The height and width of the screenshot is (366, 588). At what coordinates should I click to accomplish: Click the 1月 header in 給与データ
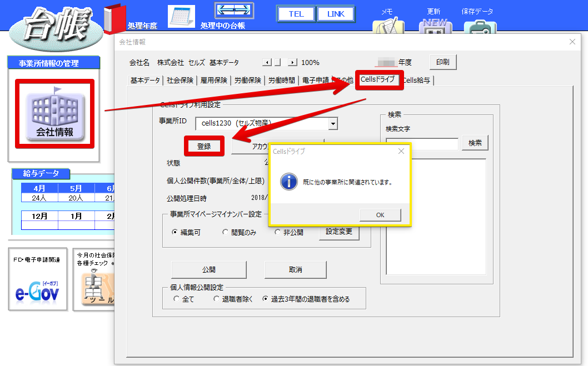pos(76,216)
